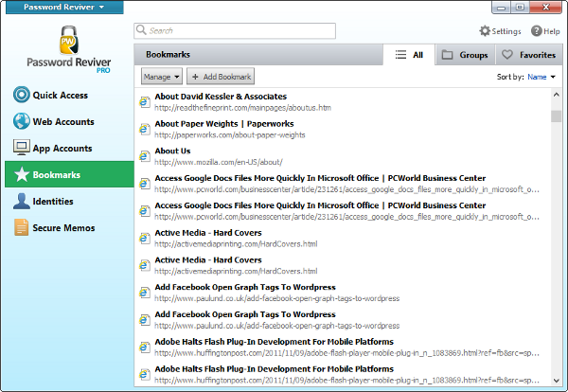This screenshot has width=568, height=392.
Task: Click the App Accounts monitor icon
Action: click(x=22, y=148)
